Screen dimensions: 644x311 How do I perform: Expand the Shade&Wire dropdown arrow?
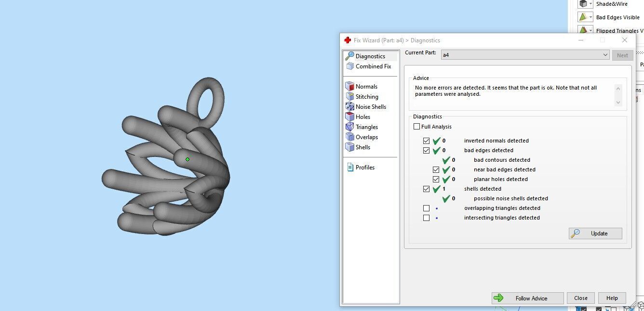591,4
